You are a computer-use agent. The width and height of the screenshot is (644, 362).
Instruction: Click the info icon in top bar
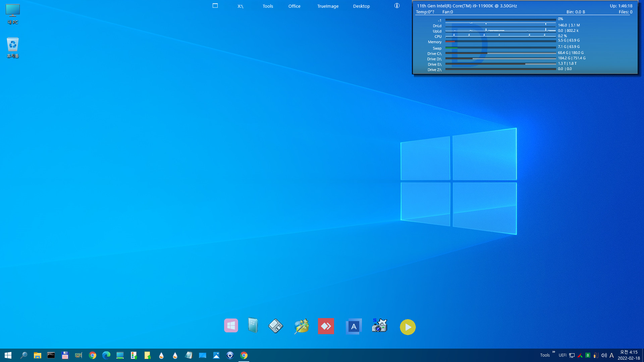[x=397, y=6]
